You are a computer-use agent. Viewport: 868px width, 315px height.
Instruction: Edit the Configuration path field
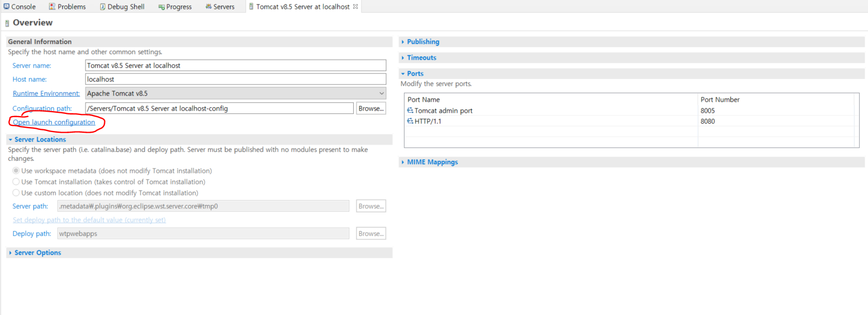(x=220, y=108)
